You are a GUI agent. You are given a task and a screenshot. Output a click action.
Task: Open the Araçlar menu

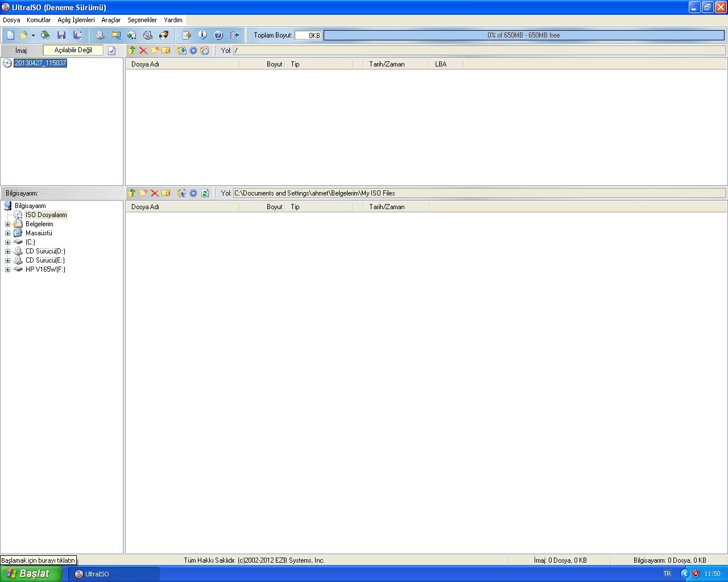pyautogui.click(x=111, y=20)
